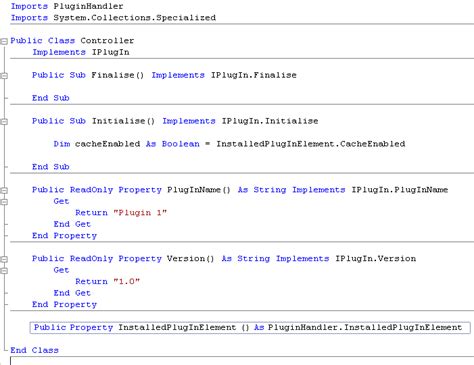474x365 pixels.
Task: Collapse the Initialise sub outline
Action: (x=4, y=122)
